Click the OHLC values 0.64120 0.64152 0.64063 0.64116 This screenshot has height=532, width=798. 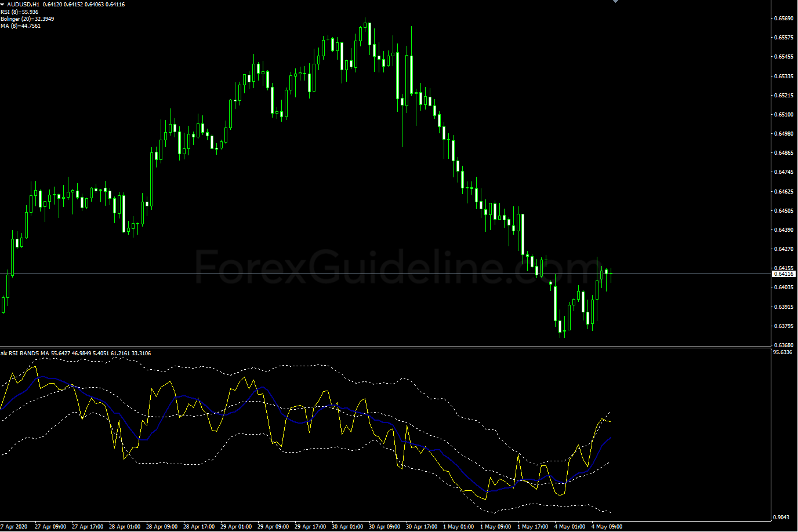click(x=84, y=5)
